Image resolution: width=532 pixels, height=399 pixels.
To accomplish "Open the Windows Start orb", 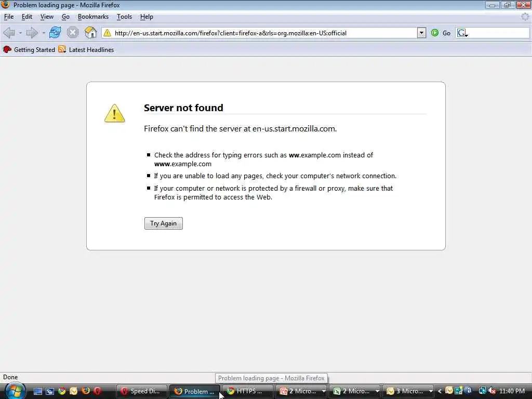I will [14, 391].
